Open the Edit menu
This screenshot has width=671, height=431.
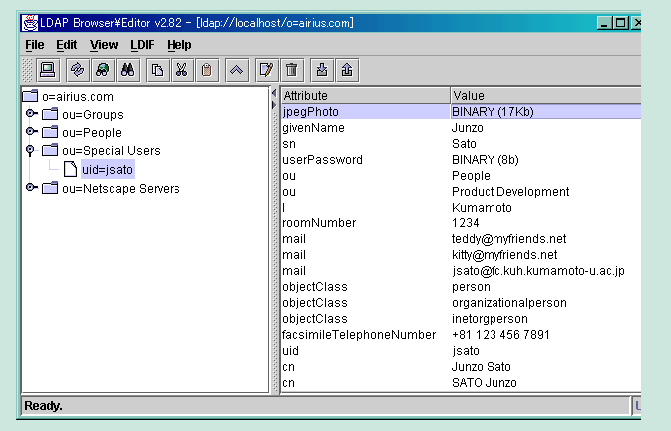(x=66, y=45)
